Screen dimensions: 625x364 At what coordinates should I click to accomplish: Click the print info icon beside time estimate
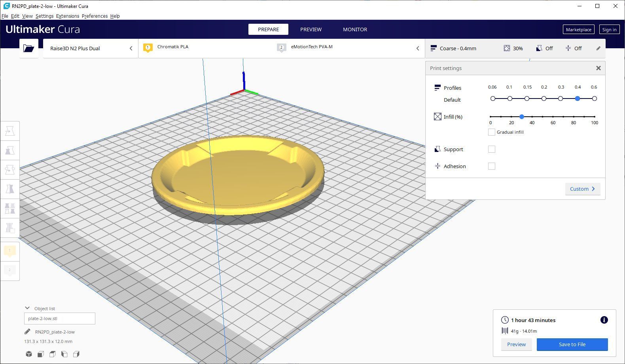(604, 320)
